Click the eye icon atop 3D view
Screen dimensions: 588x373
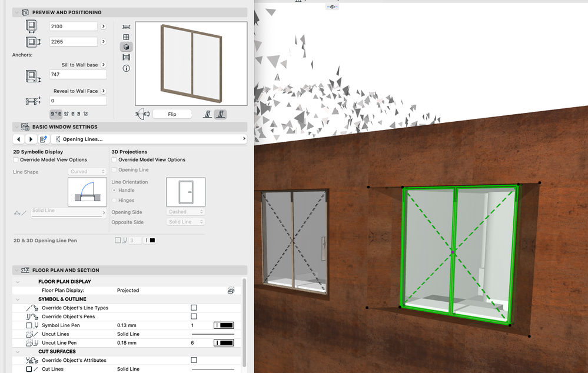[x=332, y=6]
